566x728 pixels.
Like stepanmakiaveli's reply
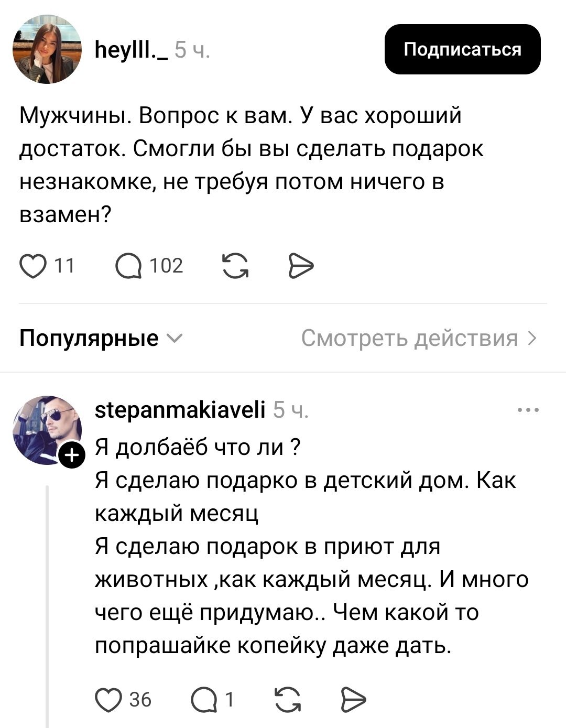107,700
